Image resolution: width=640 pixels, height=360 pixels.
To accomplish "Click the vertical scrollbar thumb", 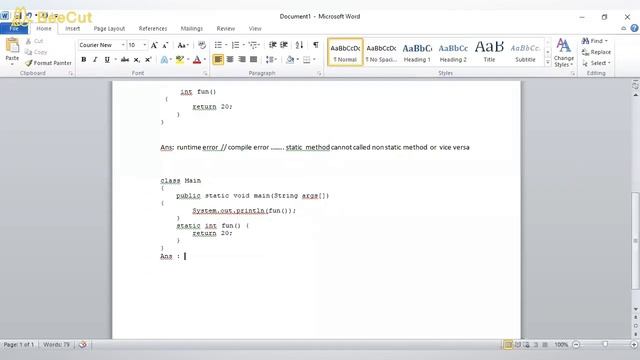I will [x=636, y=241].
